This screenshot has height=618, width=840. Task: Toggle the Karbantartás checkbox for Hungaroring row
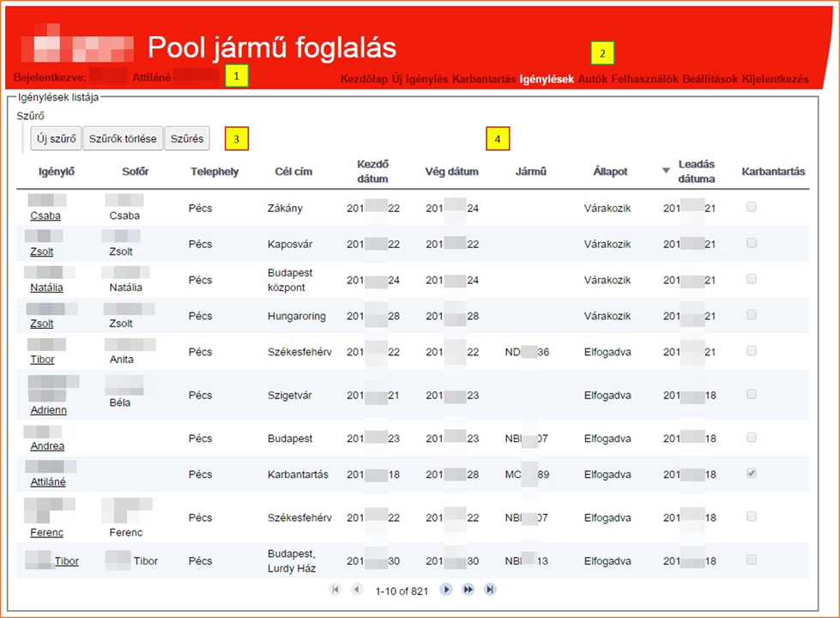click(x=752, y=315)
